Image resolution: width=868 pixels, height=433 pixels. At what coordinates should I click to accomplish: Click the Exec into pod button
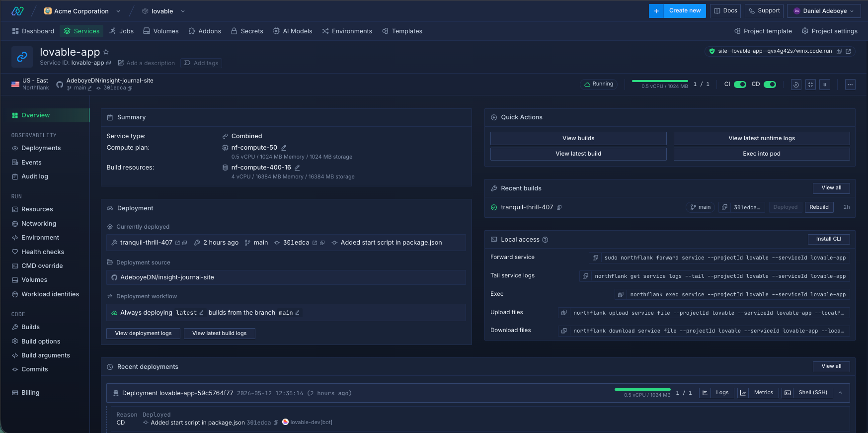(762, 154)
